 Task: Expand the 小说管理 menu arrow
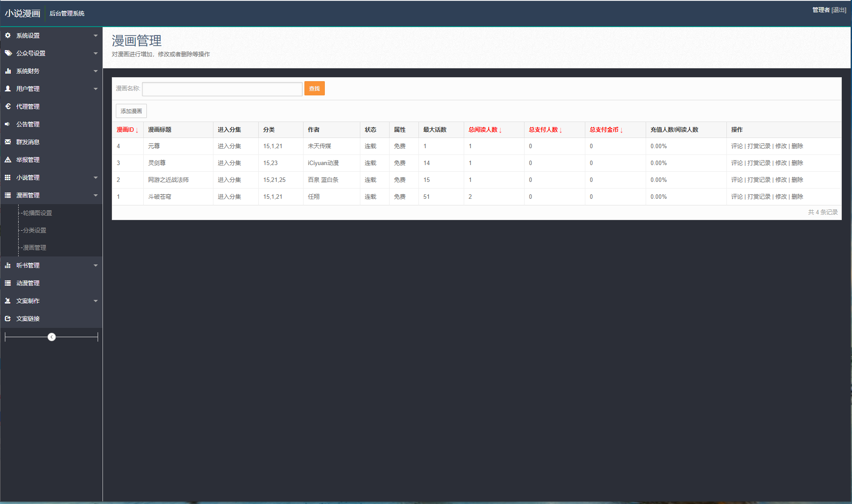95,177
